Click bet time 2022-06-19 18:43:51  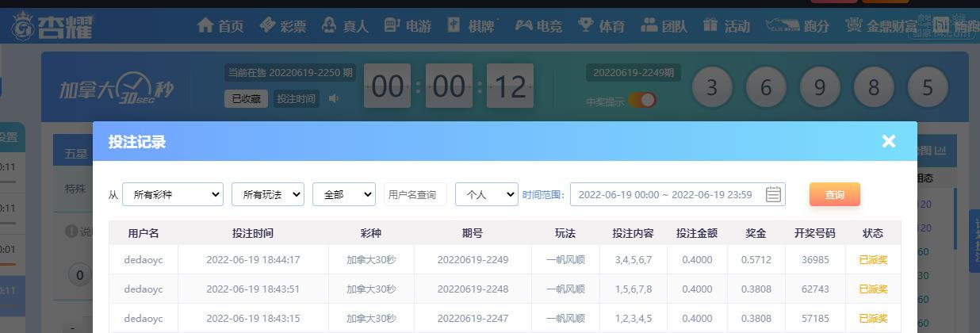tap(253, 289)
